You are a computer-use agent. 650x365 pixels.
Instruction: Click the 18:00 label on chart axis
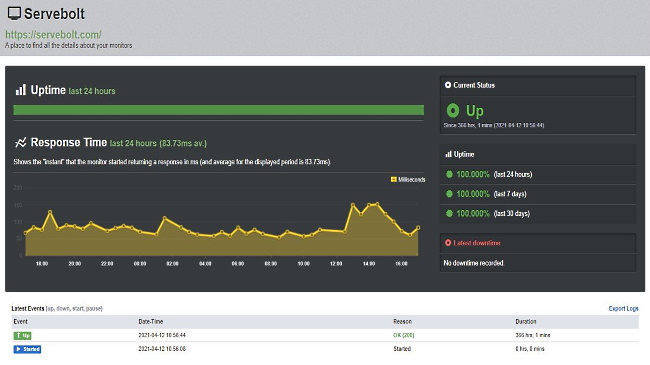[42, 263]
